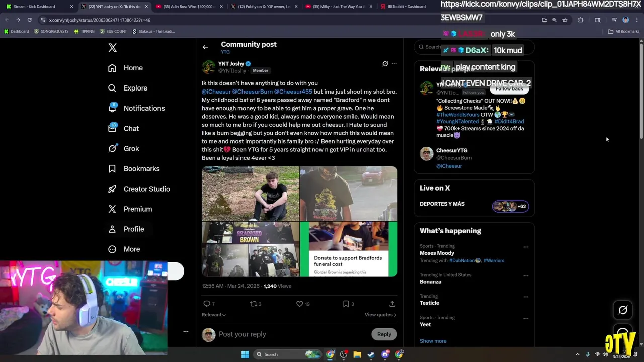Image resolution: width=644 pixels, height=362 pixels.
Task: Click the Reply button
Action: 384,334
